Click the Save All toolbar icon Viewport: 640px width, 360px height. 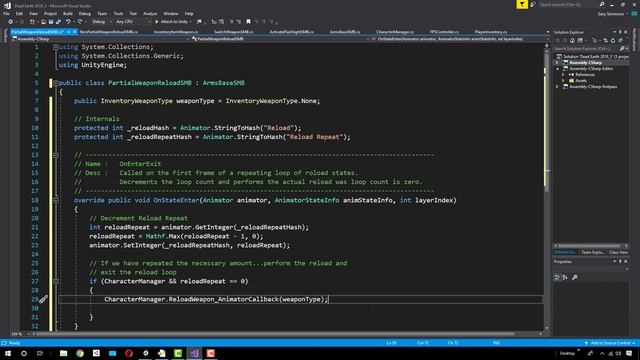pos(58,22)
